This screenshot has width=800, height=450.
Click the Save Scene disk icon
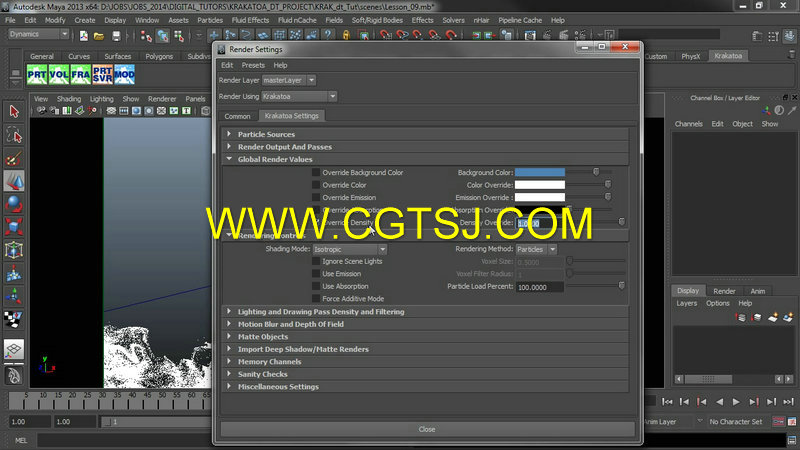click(x=116, y=35)
